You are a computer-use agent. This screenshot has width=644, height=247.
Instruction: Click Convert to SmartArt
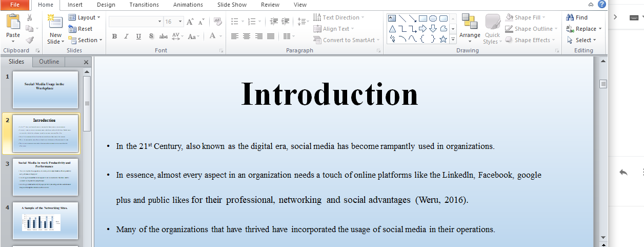click(346, 40)
